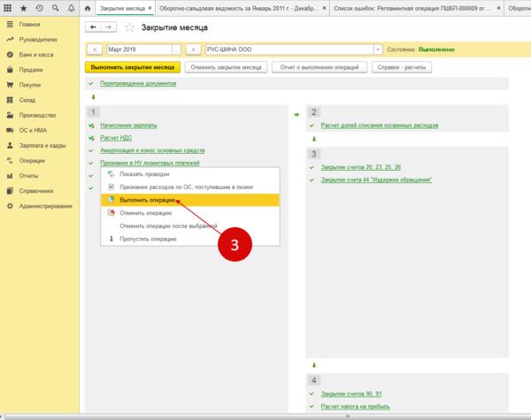
Task: Click the Search magnifier icon
Action: (55, 8)
